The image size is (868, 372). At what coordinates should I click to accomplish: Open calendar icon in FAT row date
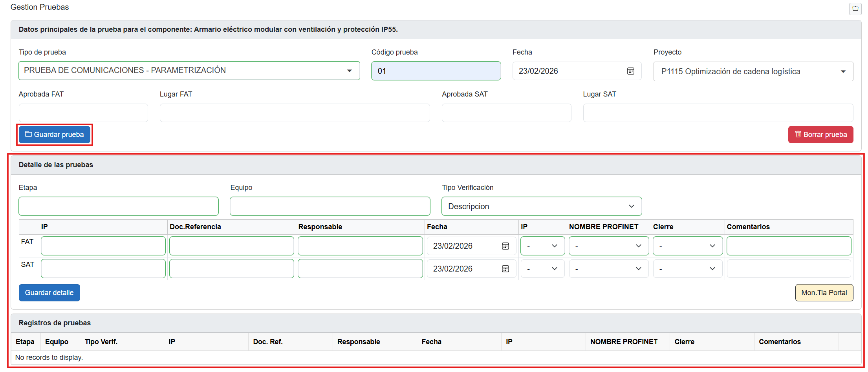click(x=505, y=246)
